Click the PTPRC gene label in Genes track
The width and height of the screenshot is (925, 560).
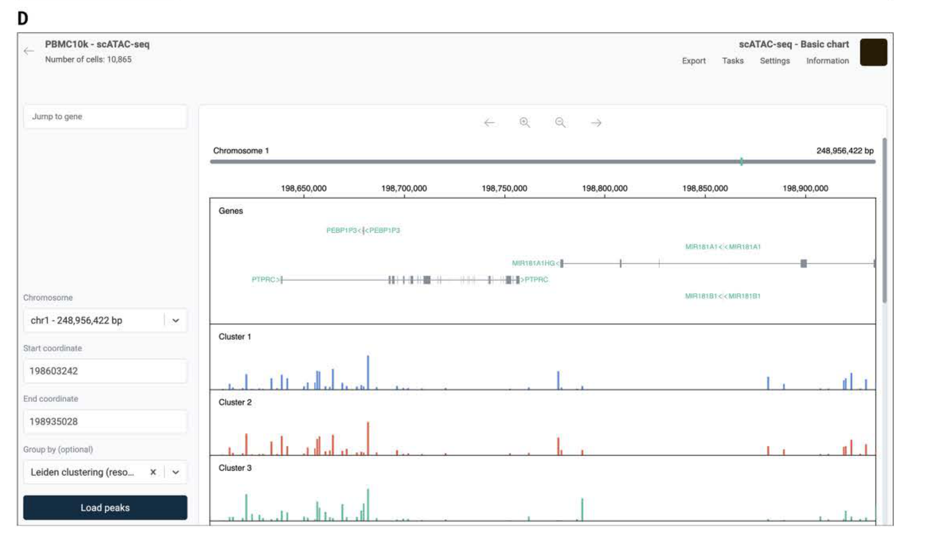(x=264, y=280)
